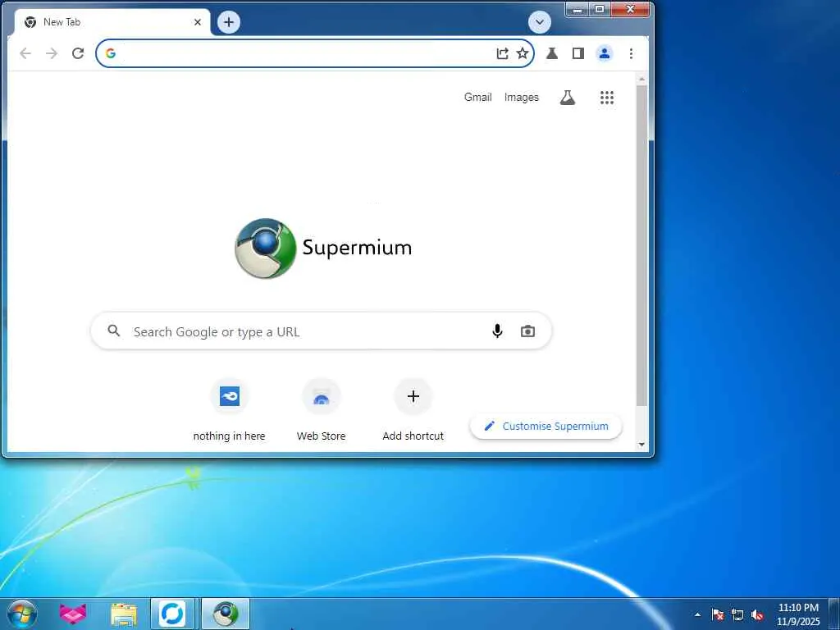Screen dimensions: 840x630
Task: Click the Supermium logo image
Action: (x=323, y=248)
